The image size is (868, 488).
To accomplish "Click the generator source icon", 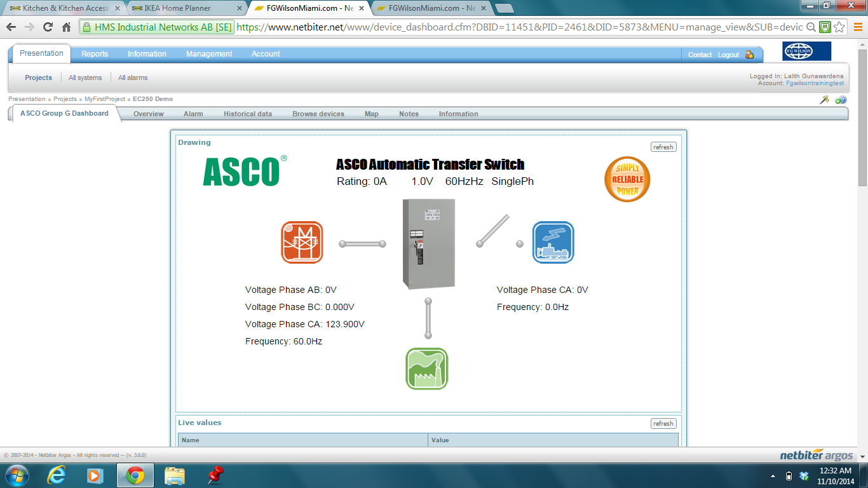I will (553, 242).
